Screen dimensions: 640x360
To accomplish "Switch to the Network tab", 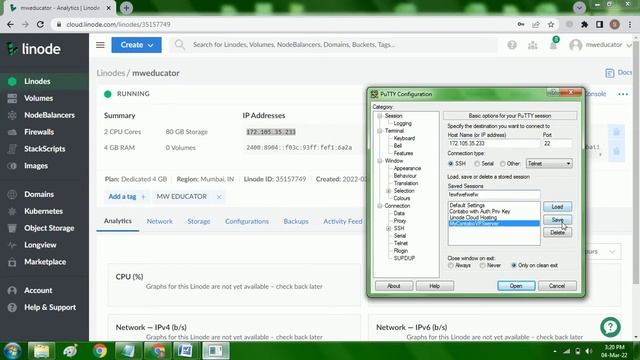I will (x=160, y=221).
